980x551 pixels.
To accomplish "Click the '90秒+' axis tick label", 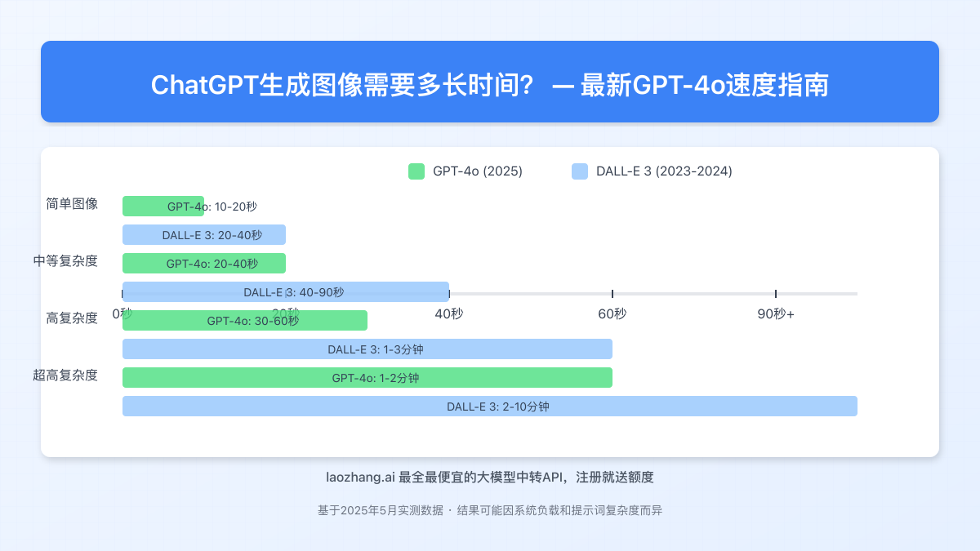I will pyautogui.click(x=776, y=313).
